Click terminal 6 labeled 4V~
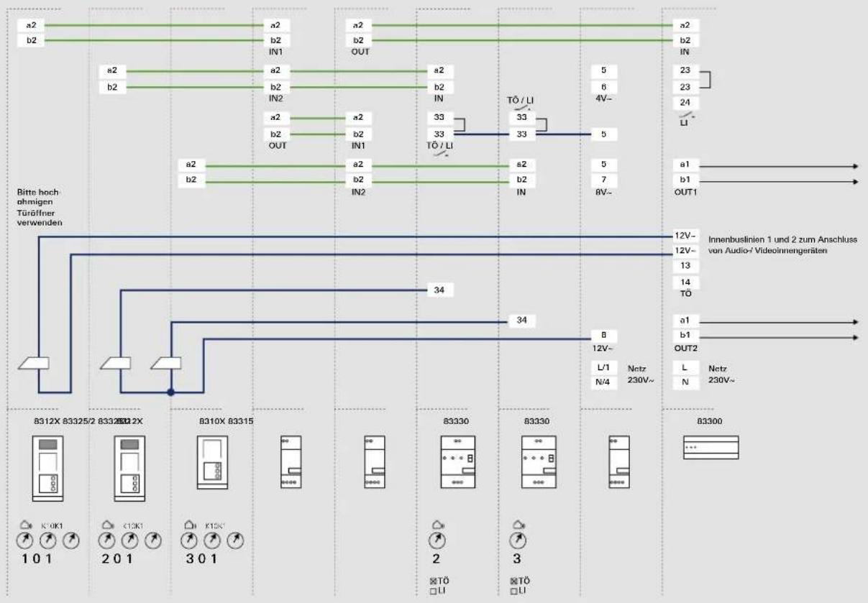This screenshot has width=868, height=603. point(604,86)
